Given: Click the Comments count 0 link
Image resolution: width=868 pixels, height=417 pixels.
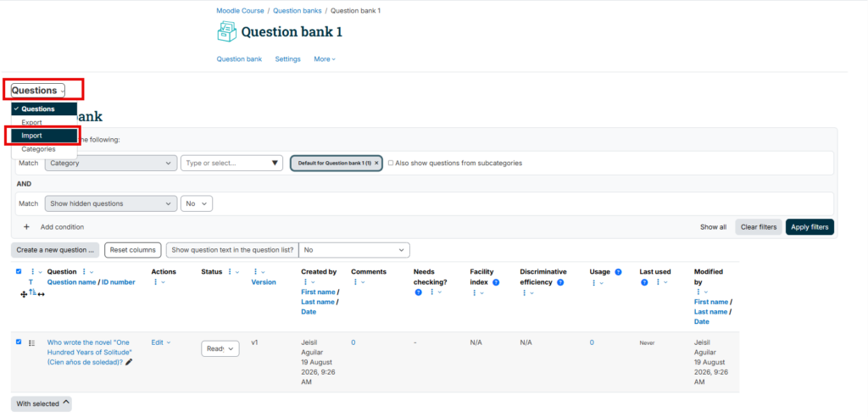Looking at the screenshot, I should pos(353,342).
